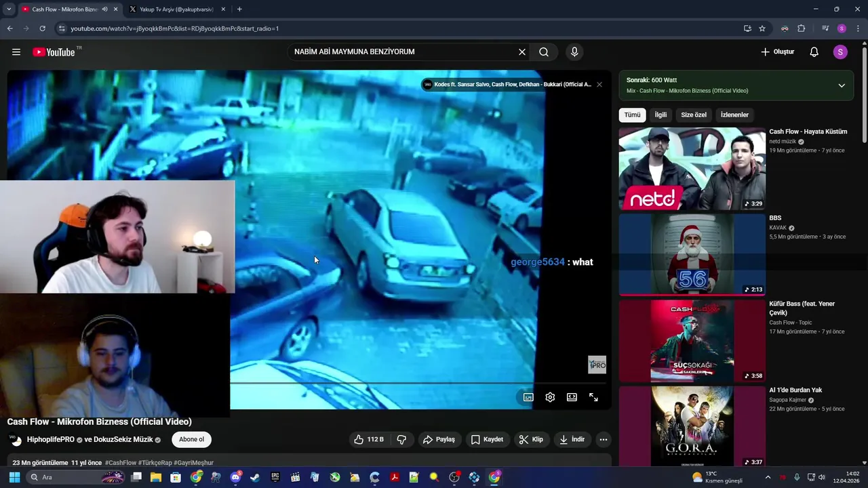The height and width of the screenshot is (488, 868).
Task: Open the extensions puzzle menu
Action: pyautogui.click(x=802, y=28)
